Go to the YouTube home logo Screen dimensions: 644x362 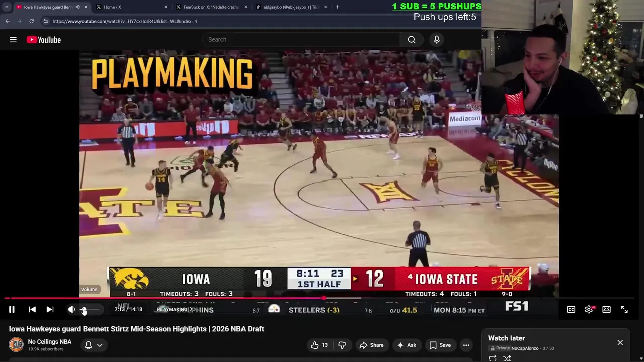[44, 40]
